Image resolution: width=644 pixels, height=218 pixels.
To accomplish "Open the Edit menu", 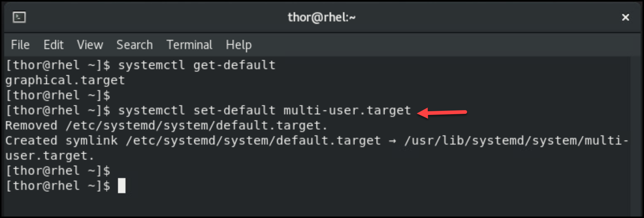I will click(x=53, y=45).
